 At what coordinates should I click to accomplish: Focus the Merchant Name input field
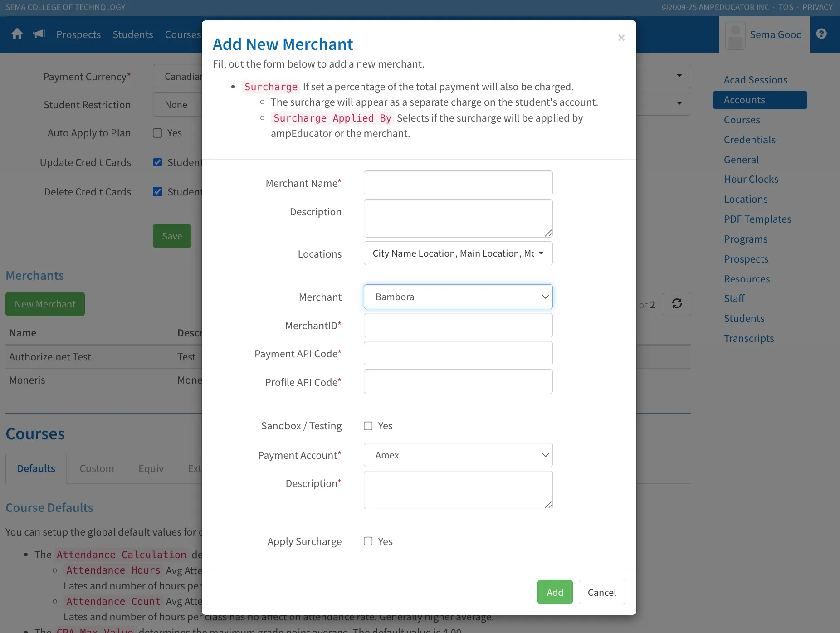coord(458,183)
